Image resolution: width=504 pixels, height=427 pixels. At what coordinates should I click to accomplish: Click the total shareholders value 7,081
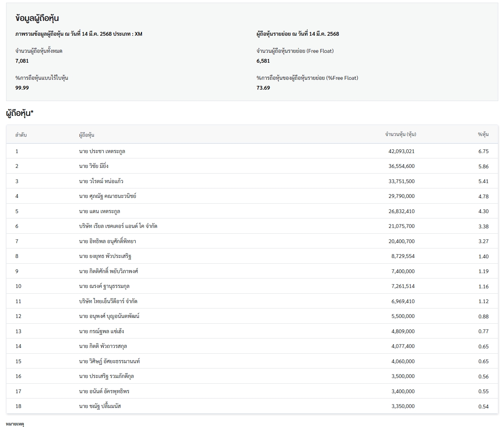[x=22, y=61]
